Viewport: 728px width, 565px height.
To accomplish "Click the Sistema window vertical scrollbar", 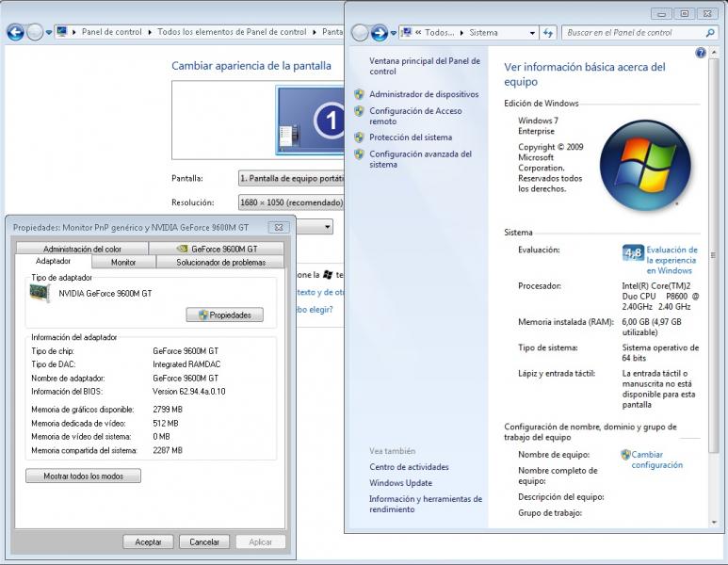I will pyautogui.click(x=714, y=255).
